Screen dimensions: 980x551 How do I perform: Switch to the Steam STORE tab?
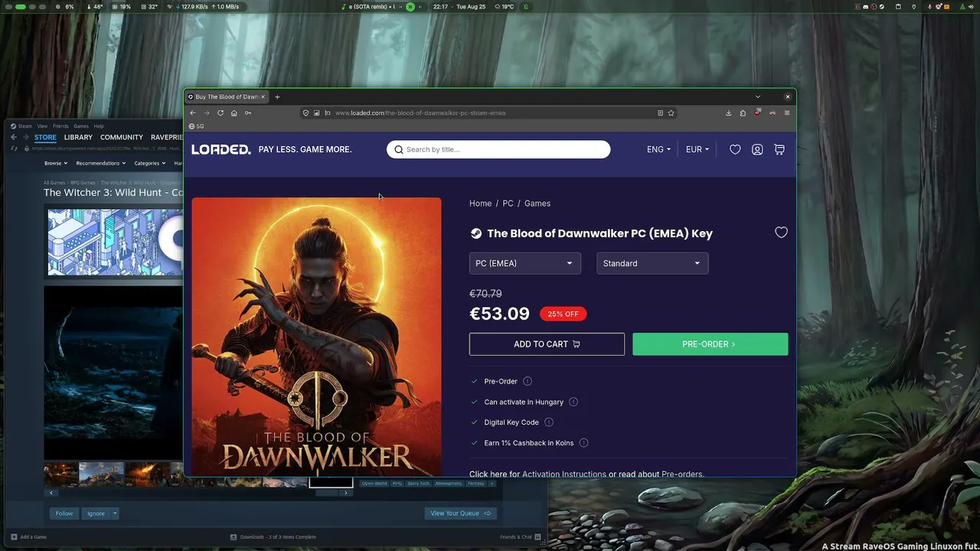(x=45, y=138)
